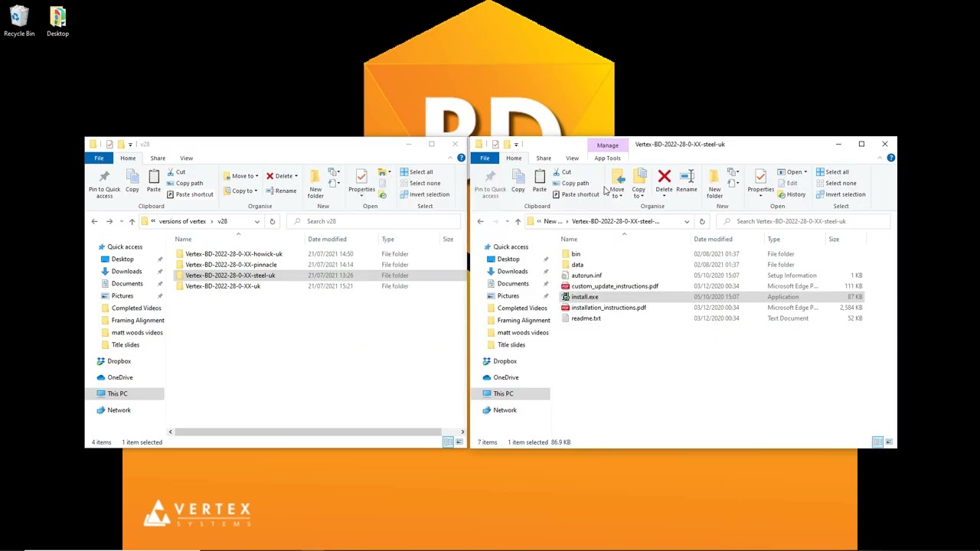
Task: Refresh the v28 window address bar
Action: [x=272, y=221]
